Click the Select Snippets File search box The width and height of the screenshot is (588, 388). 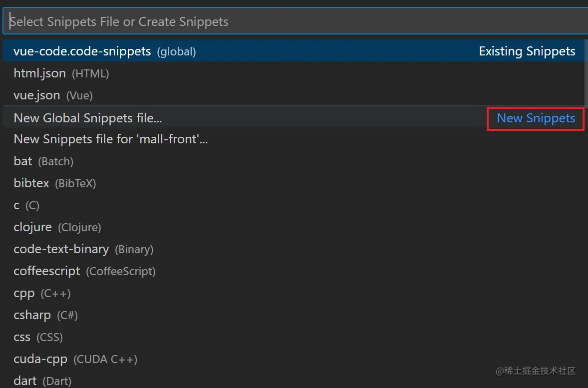[x=294, y=21]
